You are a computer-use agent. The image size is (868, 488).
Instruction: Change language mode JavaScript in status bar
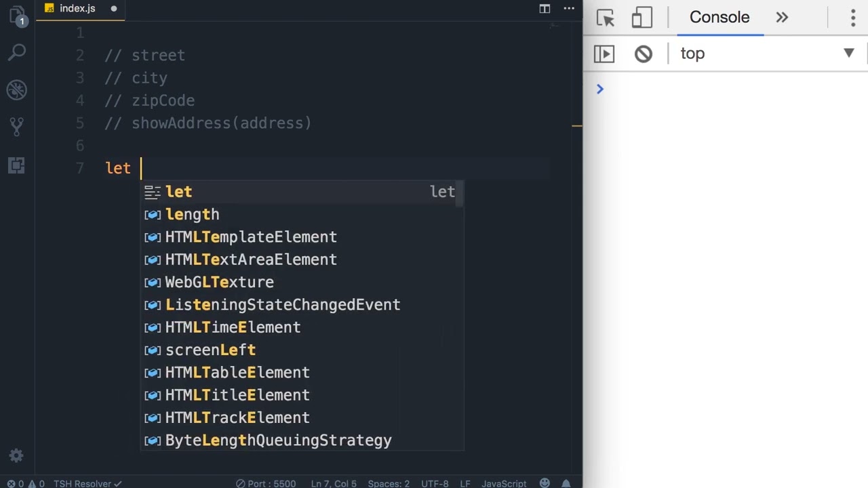(504, 483)
